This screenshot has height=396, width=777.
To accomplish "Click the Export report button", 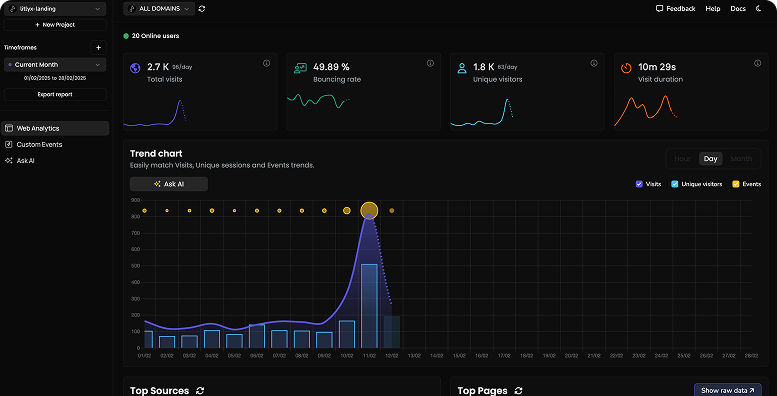I will tap(55, 94).
